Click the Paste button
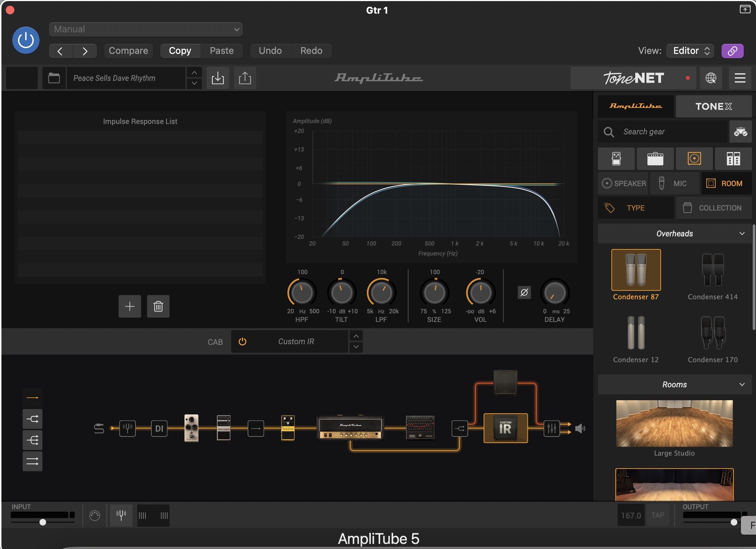 coord(222,51)
